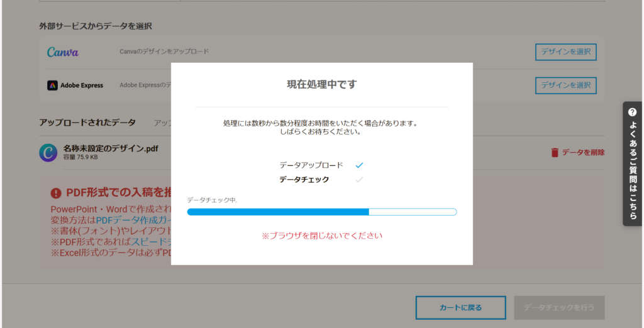Select the file name 名称未設定のデザイン.pdf

point(111,148)
